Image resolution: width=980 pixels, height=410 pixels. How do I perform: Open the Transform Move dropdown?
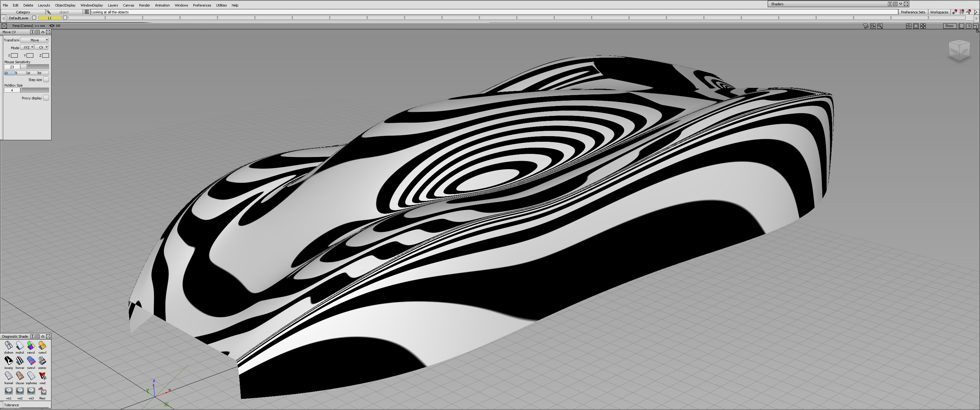click(x=34, y=40)
